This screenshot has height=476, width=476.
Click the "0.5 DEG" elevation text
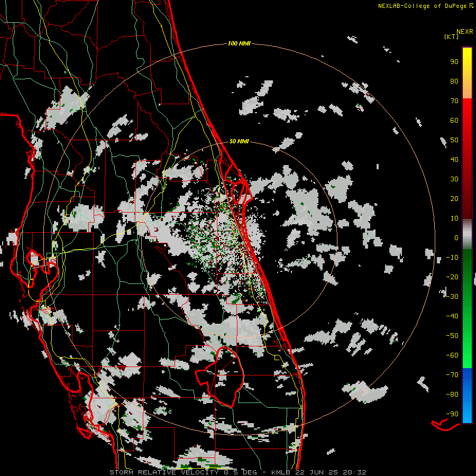coord(241,472)
